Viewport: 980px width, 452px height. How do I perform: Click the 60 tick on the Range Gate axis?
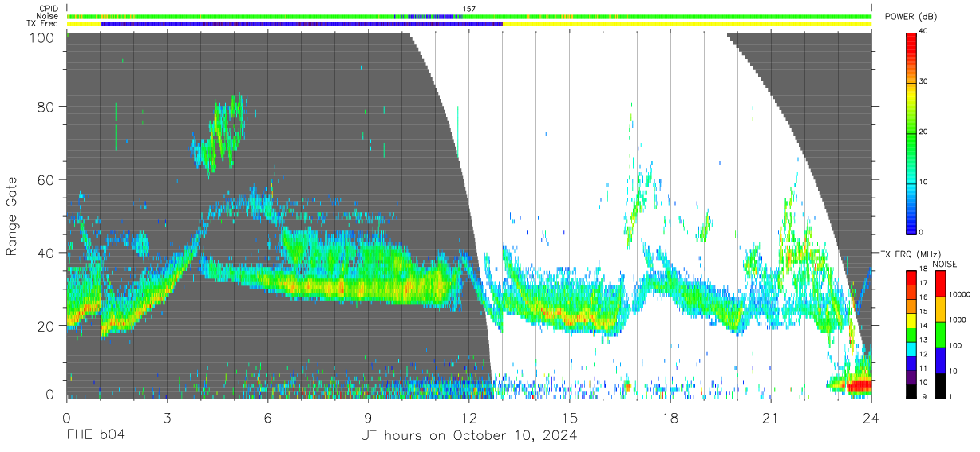(x=45, y=179)
